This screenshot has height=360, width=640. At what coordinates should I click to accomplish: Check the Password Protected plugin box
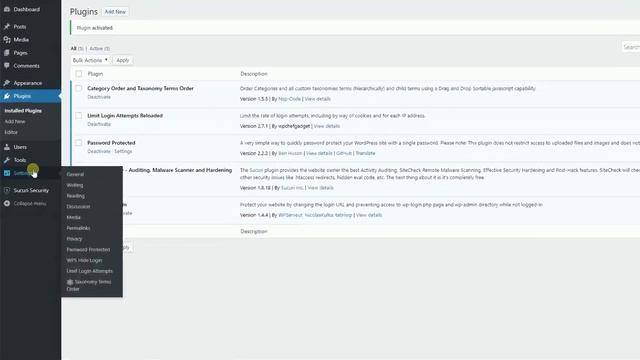78,143
